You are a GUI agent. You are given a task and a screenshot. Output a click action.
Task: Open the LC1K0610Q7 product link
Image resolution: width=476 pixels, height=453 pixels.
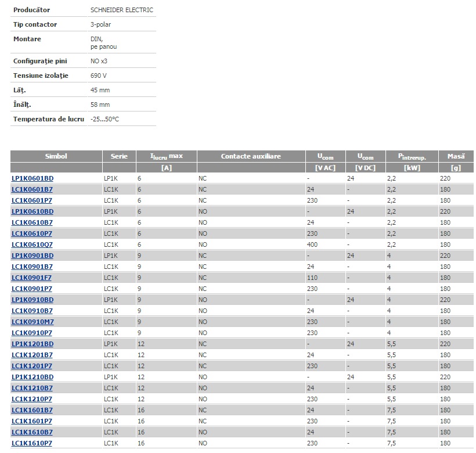pos(32,245)
